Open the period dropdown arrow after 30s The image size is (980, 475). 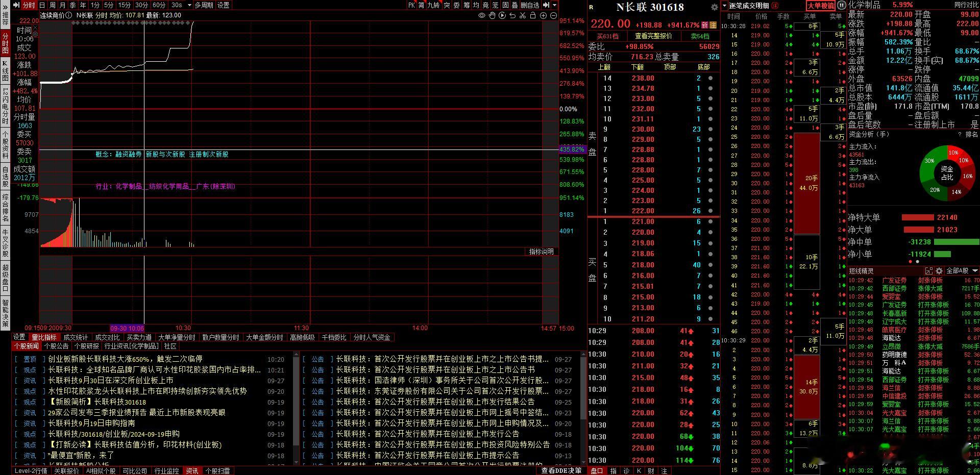[x=189, y=5]
